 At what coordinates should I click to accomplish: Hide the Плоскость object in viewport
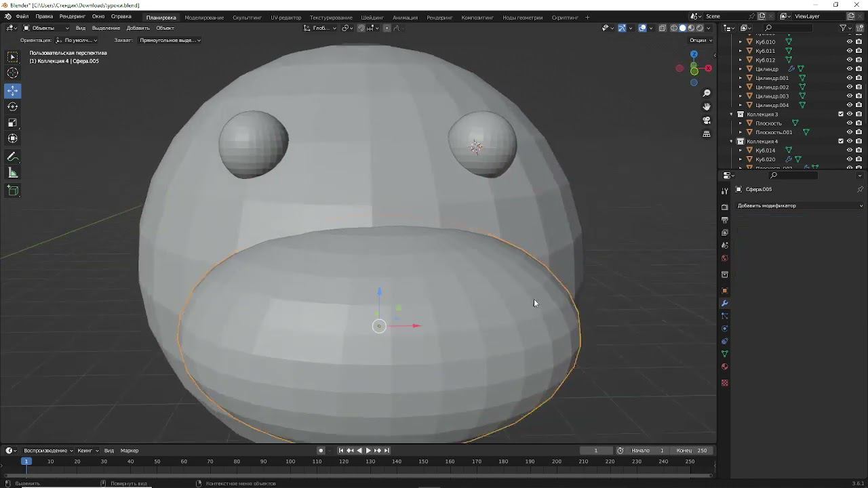[x=849, y=123]
